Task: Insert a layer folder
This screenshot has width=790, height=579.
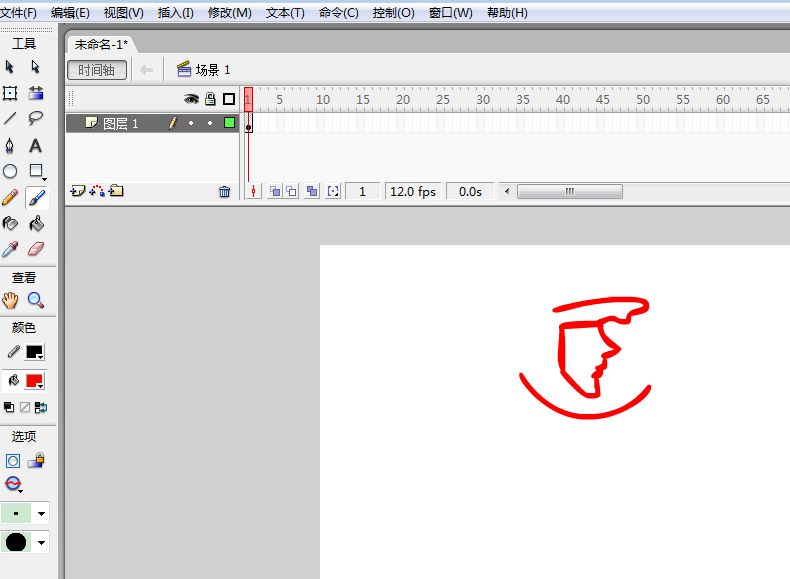Action: pos(116,191)
